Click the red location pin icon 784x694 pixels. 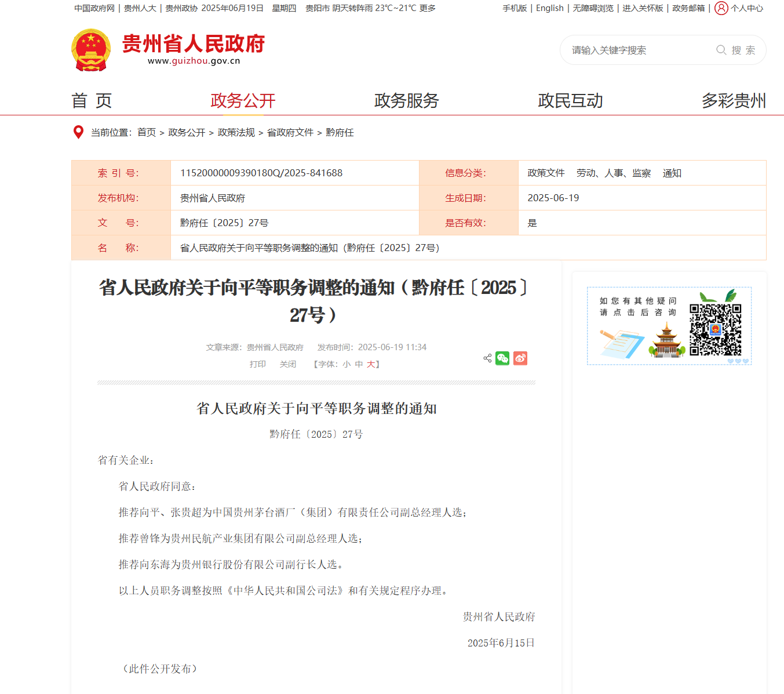pos(78,132)
